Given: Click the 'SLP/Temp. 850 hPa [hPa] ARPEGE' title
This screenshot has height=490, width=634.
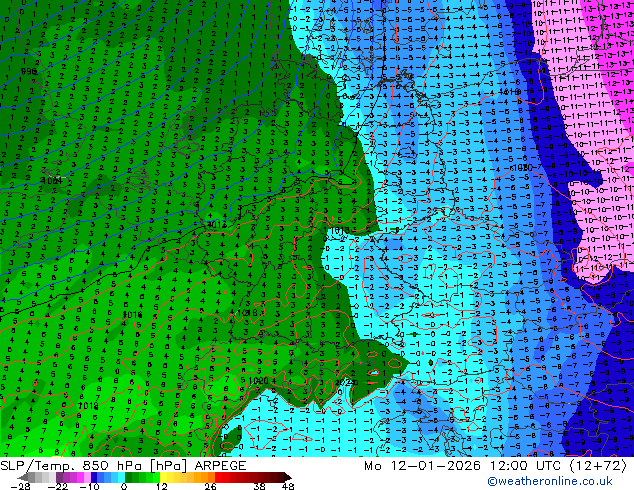Looking at the screenshot, I should [x=123, y=465].
